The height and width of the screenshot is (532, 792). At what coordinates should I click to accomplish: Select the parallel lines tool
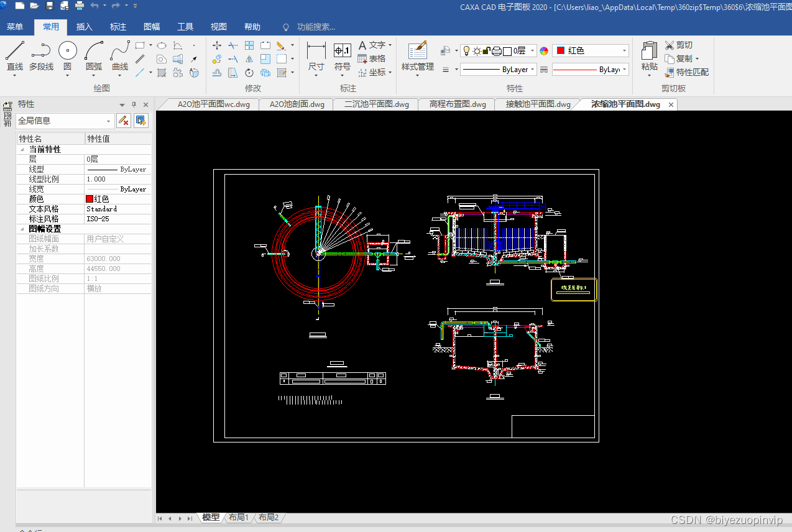click(140, 59)
